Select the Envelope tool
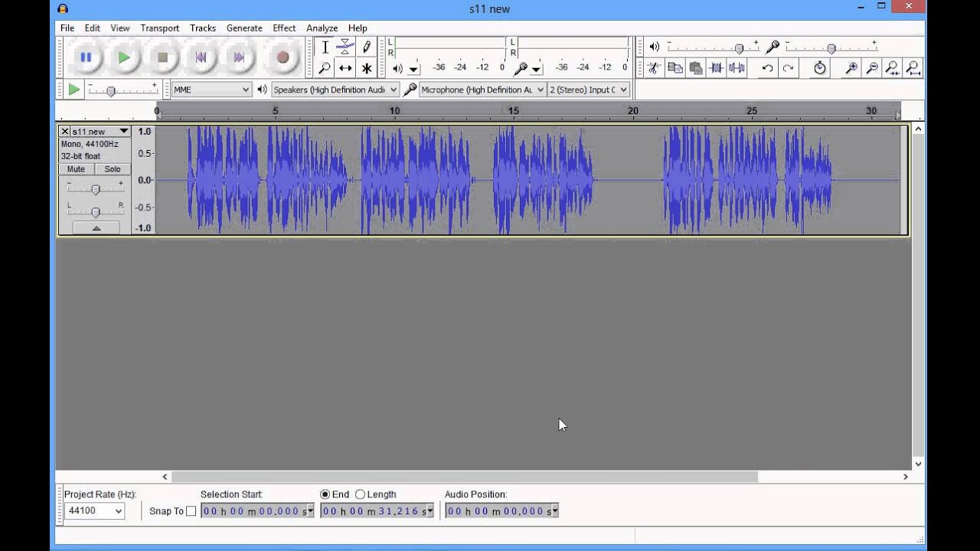Viewport: 980px width, 551px height. (x=345, y=47)
